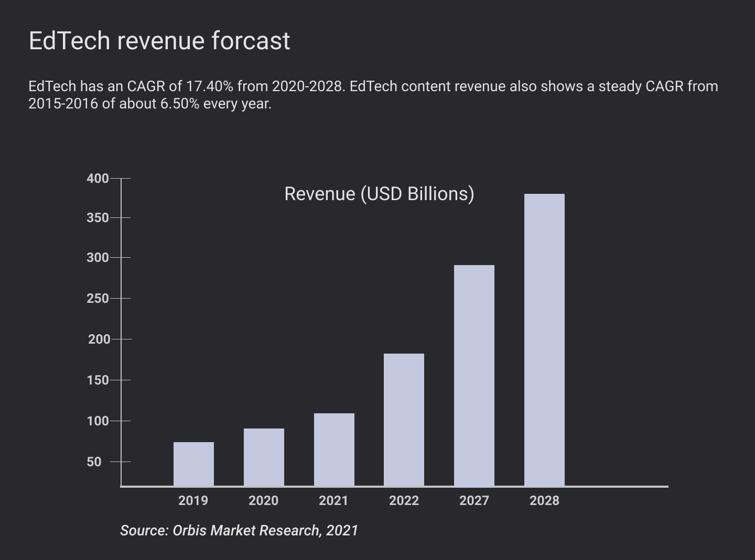Click the "50" y-axis value

pyautogui.click(x=94, y=462)
